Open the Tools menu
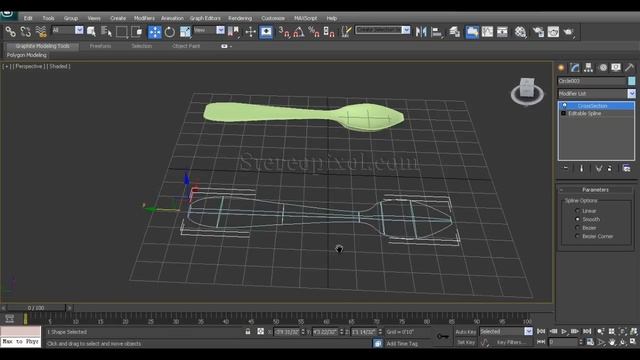 [48, 18]
